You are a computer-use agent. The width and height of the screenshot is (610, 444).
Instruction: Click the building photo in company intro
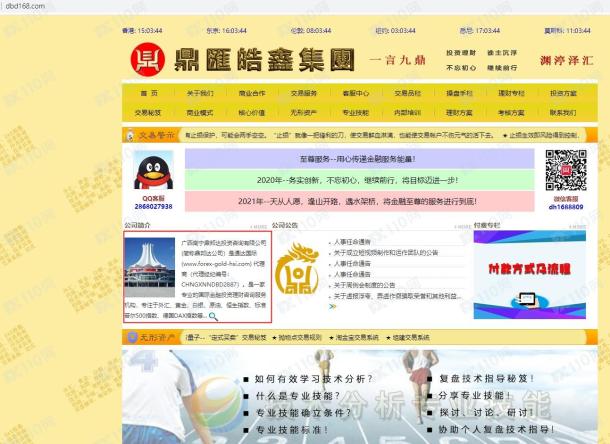click(x=149, y=267)
